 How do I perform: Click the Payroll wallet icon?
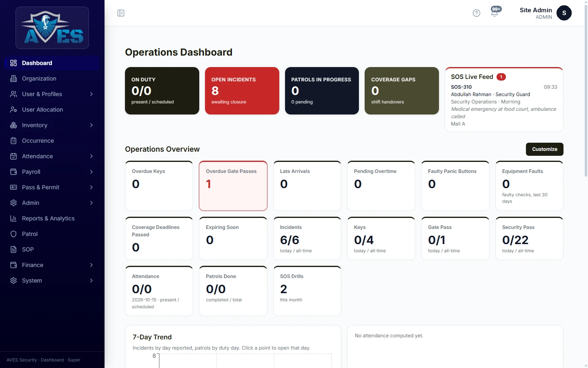pos(13,172)
